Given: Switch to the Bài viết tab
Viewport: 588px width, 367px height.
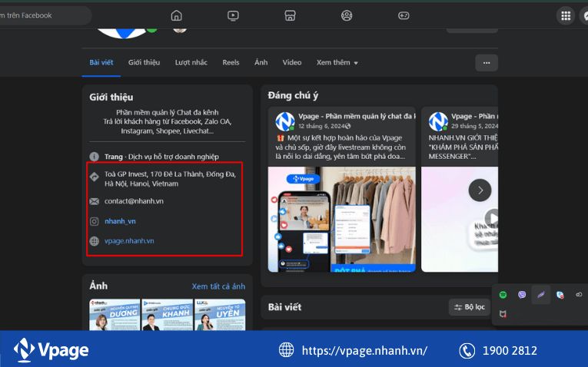Looking at the screenshot, I should pyautogui.click(x=101, y=62).
